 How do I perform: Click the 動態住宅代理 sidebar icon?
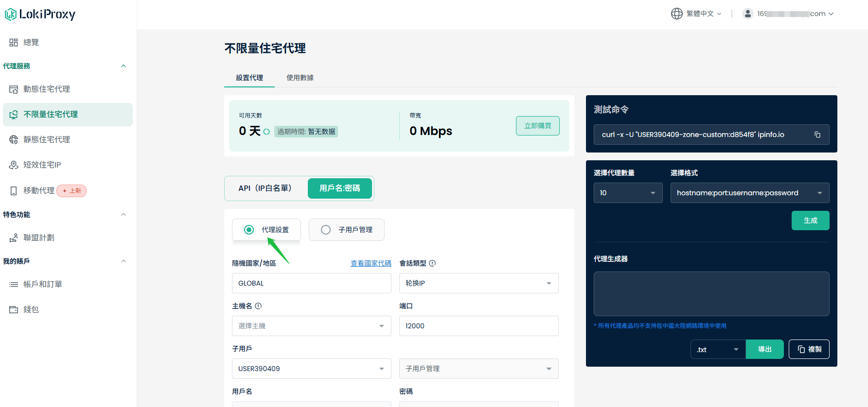14,89
